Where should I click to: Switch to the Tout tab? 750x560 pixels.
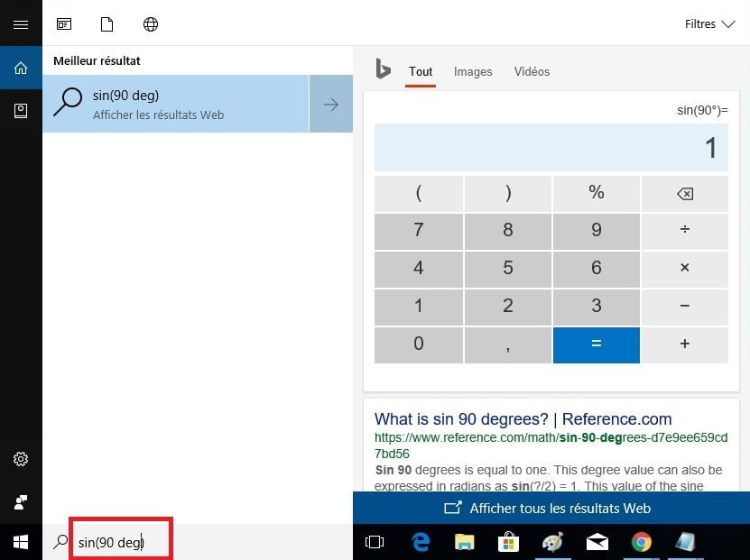(x=421, y=71)
